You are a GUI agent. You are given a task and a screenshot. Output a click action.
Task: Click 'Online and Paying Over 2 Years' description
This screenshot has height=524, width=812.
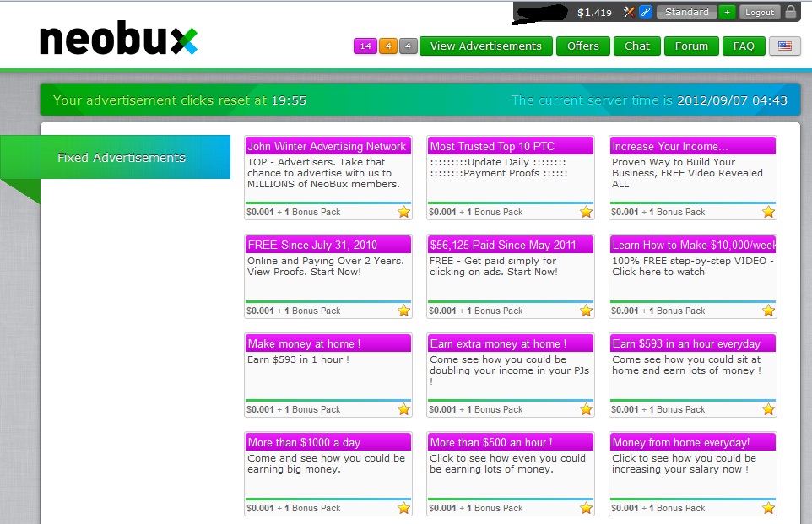326,266
